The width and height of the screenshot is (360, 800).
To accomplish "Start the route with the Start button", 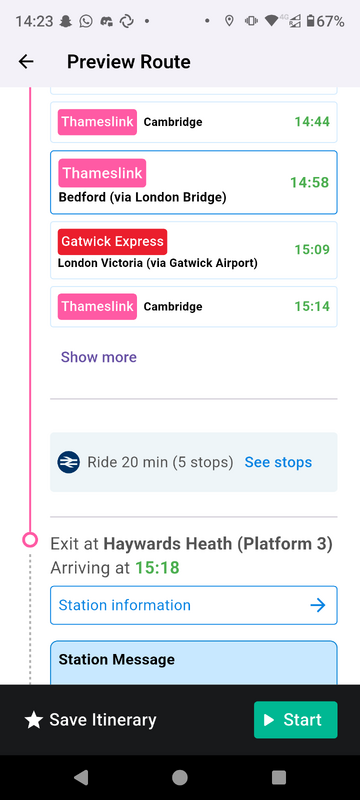I will click(296, 720).
